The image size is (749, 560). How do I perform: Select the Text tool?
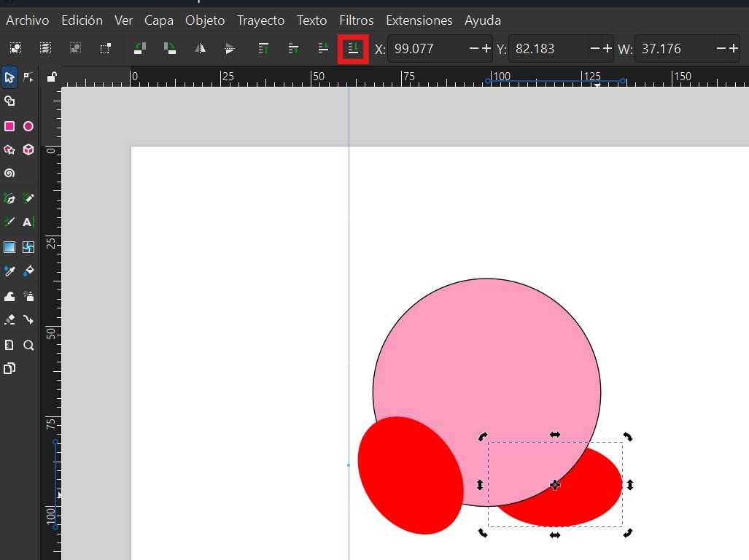(28, 222)
